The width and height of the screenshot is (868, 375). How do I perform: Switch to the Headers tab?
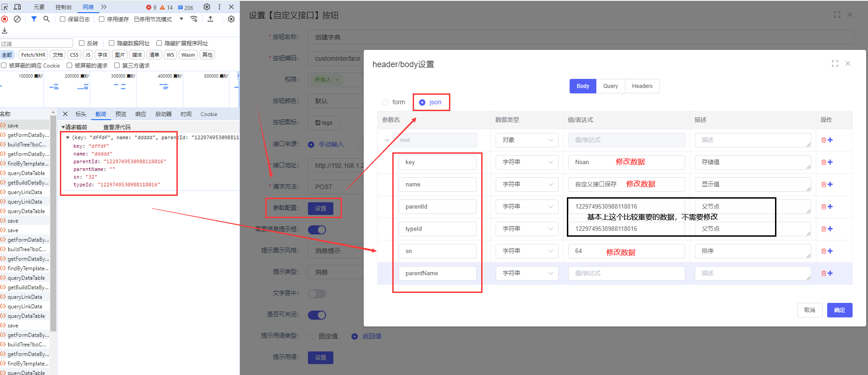[642, 86]
